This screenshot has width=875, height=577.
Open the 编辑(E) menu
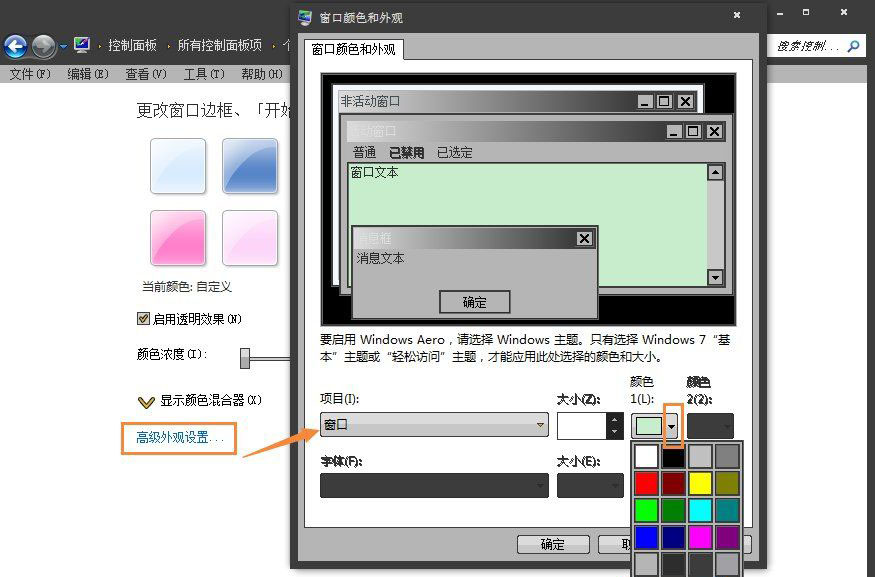click(88, 74)
